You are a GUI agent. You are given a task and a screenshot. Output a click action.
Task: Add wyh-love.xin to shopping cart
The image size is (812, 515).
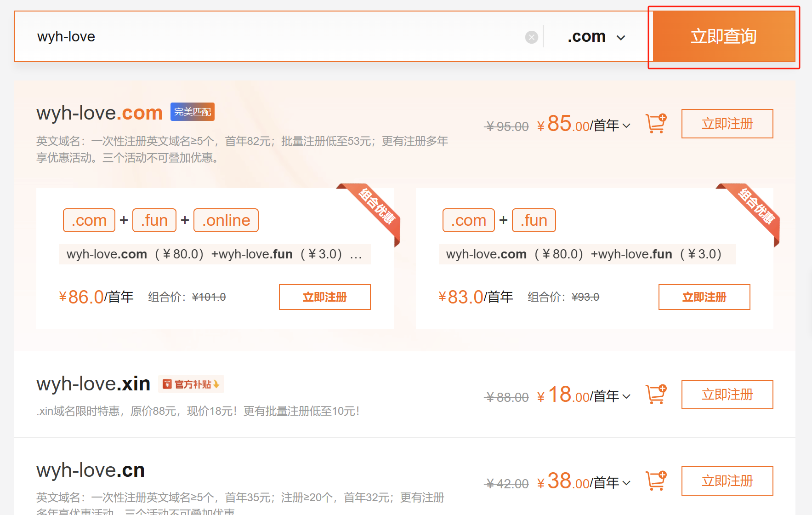pyautogui.click(x=656, y=395)
